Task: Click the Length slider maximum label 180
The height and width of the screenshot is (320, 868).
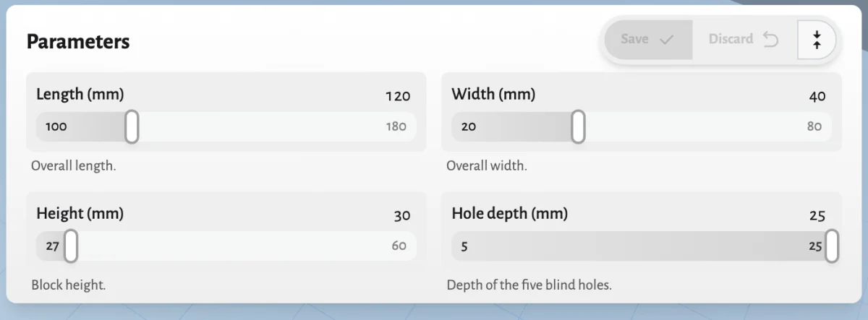Action: point(396,126)
